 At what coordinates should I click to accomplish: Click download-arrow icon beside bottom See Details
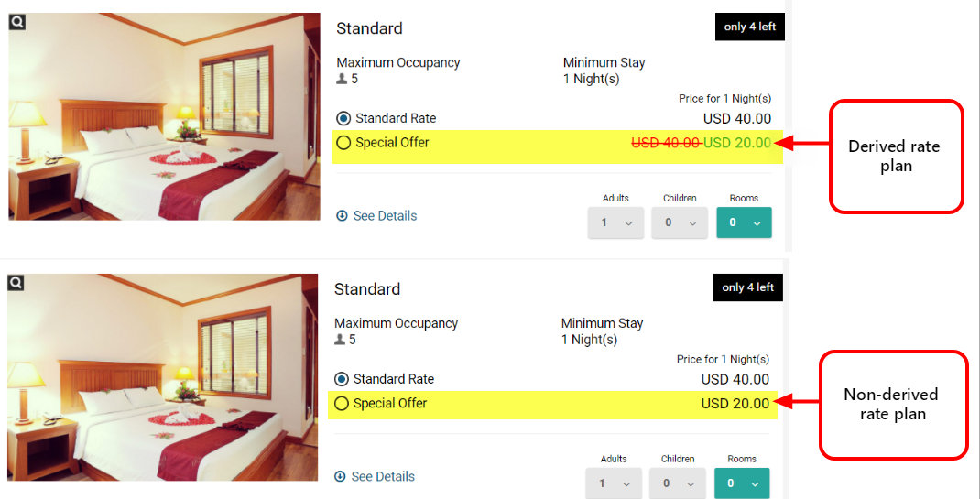point(340,477)
